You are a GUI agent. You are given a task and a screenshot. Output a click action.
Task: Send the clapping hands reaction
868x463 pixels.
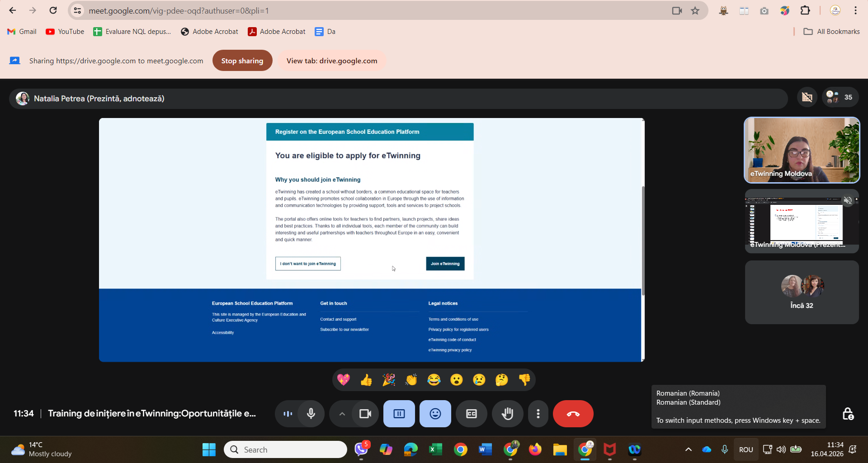pos(411,380)
